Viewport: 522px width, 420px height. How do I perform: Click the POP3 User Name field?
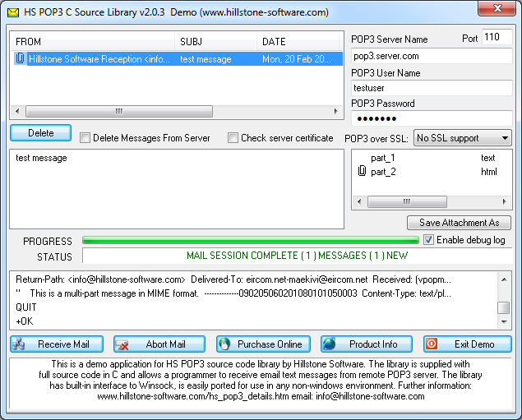(432, 88)
